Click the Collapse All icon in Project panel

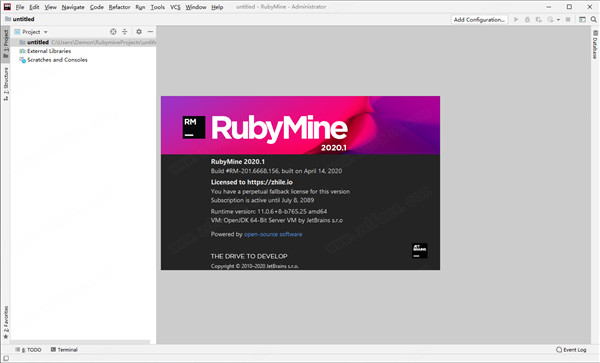(x=124, y=32)
